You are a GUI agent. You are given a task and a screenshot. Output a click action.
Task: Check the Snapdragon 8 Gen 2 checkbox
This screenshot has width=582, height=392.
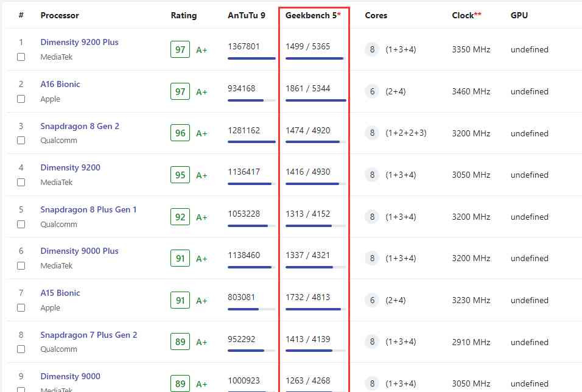point(21,141)
